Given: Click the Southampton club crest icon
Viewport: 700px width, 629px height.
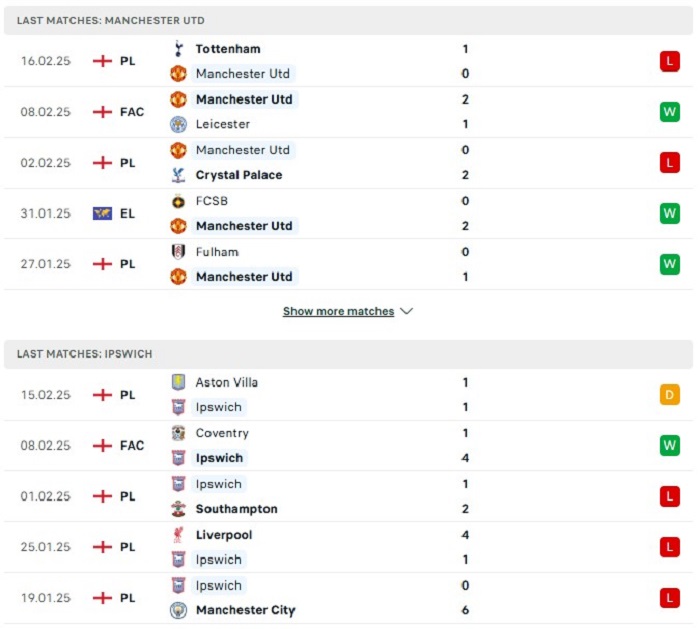Looking at the screenshot, I should (x=179, y=509).
